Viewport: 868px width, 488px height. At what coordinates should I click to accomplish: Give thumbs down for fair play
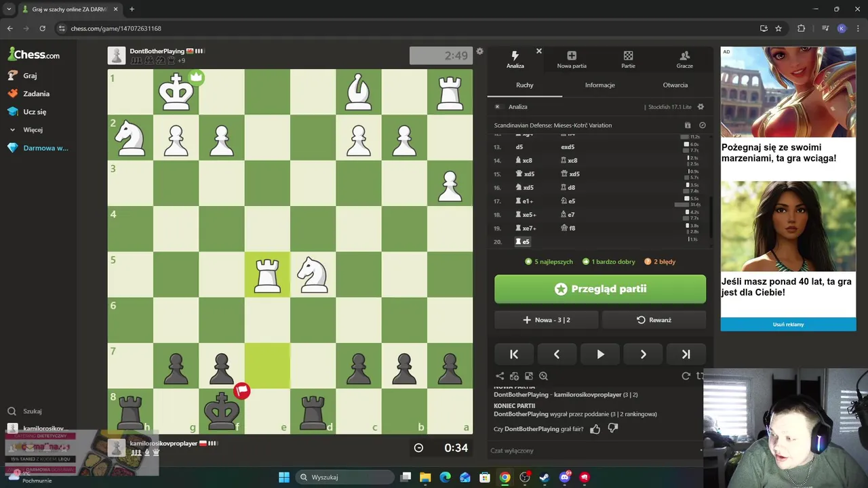(x=614, y=428)
